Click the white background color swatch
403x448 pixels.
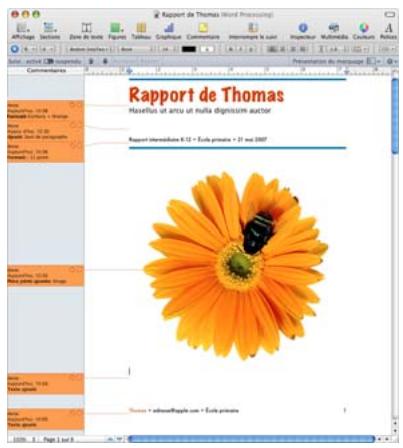tap(207, 49)
